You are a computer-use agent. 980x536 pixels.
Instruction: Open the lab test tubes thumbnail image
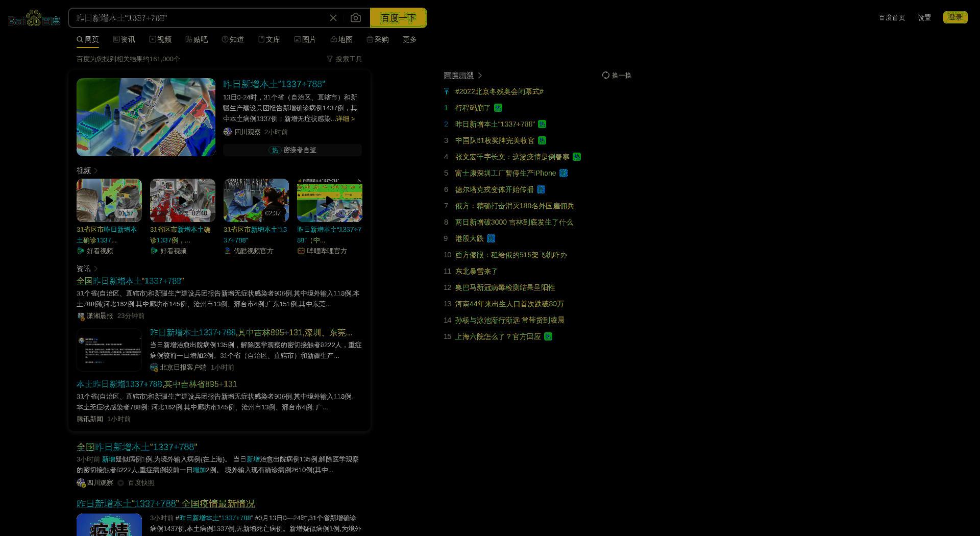[x=146, y=117]
